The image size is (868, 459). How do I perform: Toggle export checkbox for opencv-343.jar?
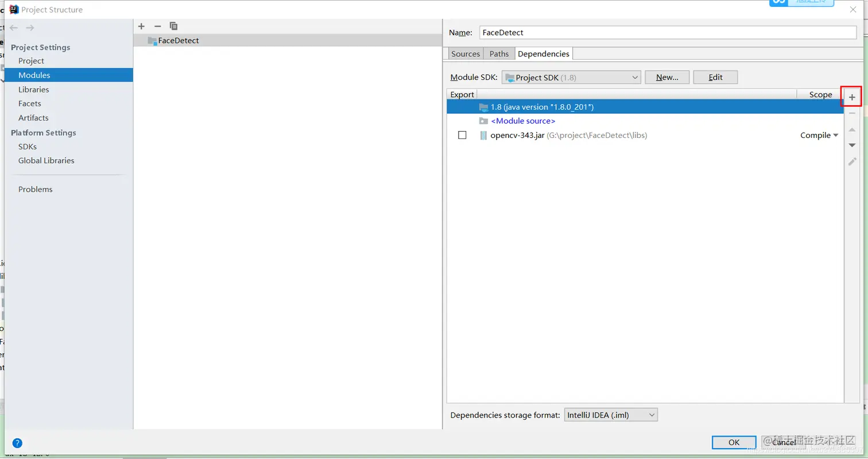click(x=462, y=136)
